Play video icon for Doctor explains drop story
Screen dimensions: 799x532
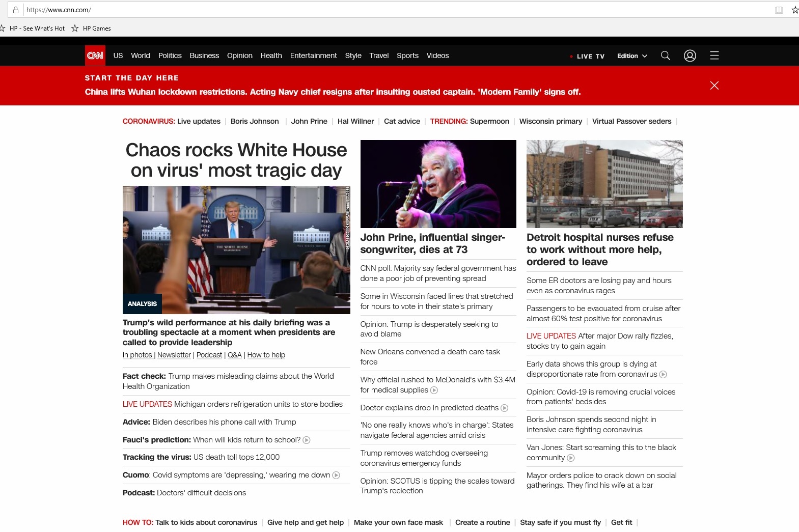(504, 408)
